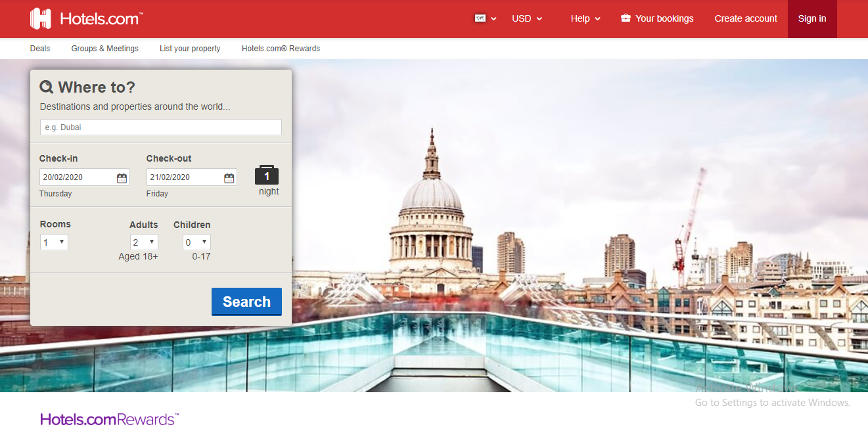Open the Deals page
Viewport: 868px width, 429px height.
[40, 49]
